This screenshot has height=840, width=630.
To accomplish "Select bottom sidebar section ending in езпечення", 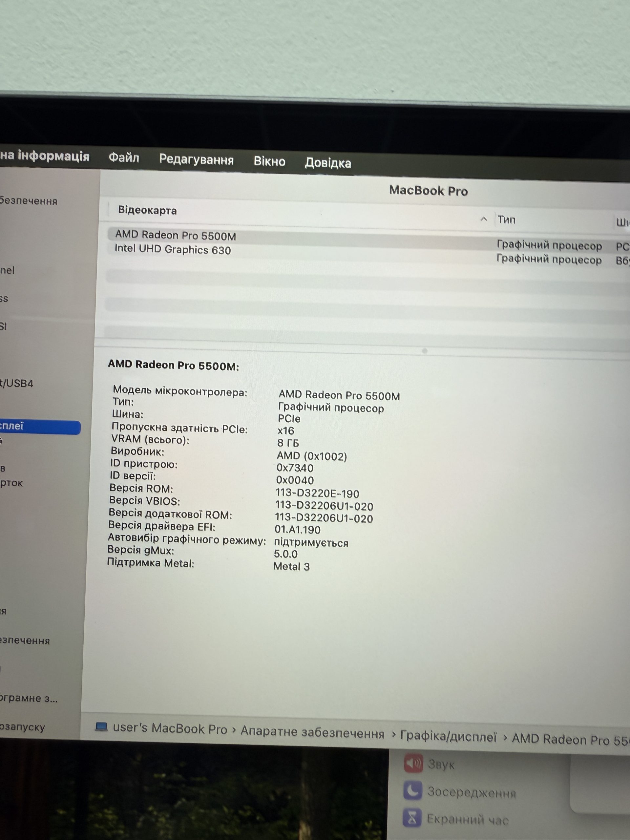I will (x=25, y=640).
